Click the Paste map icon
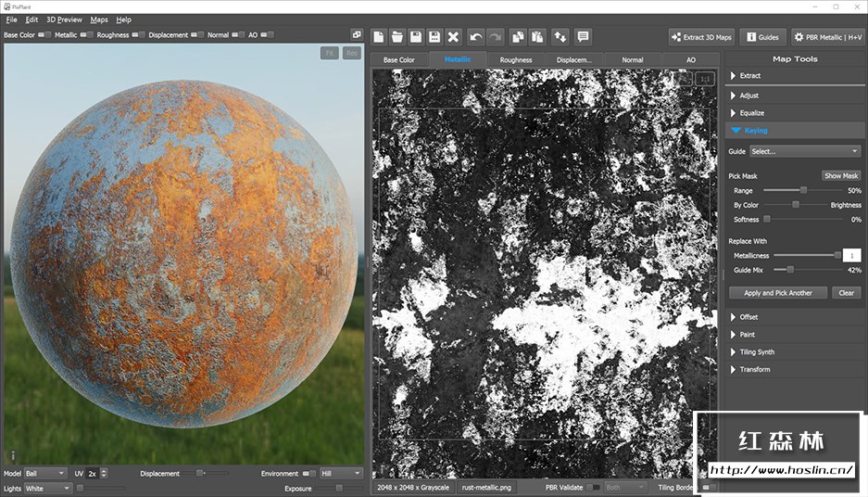 click(x=536, y=37)
